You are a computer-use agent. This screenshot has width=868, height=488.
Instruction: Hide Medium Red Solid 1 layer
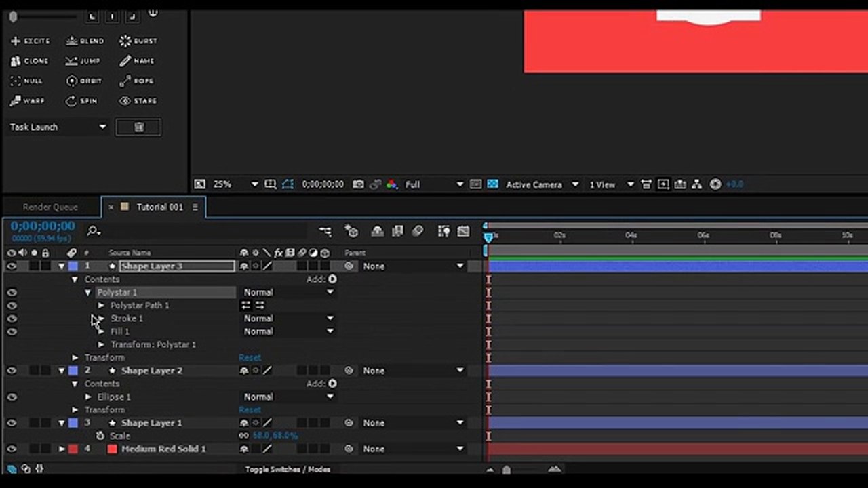(x=11, y=449)
